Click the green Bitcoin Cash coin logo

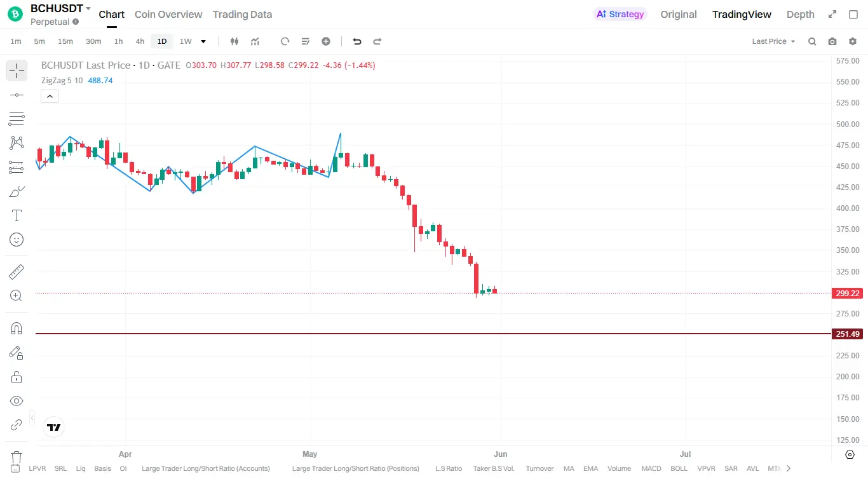[x=15, y=14]
